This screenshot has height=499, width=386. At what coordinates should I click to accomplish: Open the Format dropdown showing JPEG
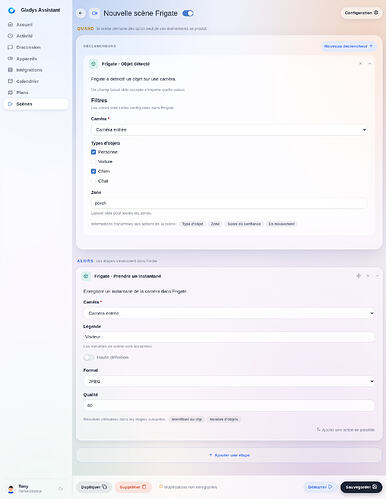tap(229, 381)
